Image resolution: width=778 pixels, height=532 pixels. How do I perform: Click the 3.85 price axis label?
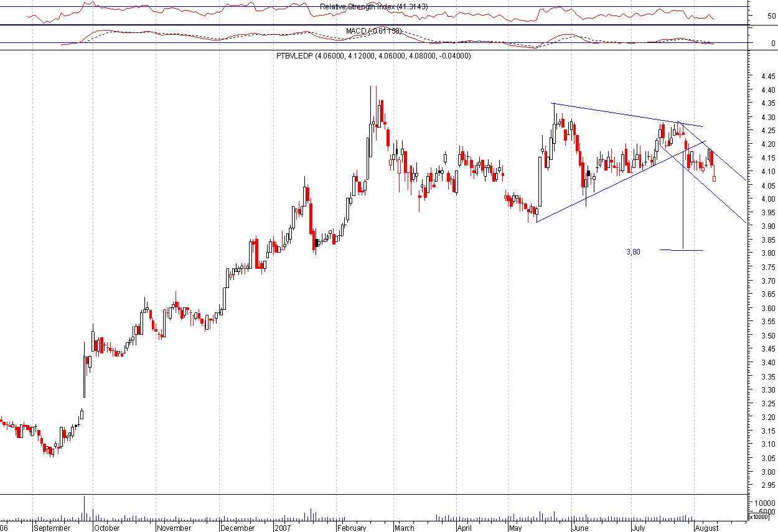click(x=768, y=240)
